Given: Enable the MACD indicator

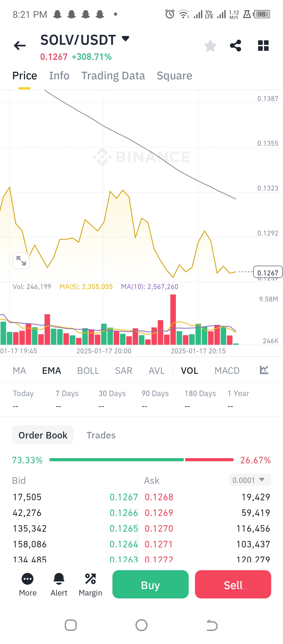Looking at the screenshot, I should 227,371.
